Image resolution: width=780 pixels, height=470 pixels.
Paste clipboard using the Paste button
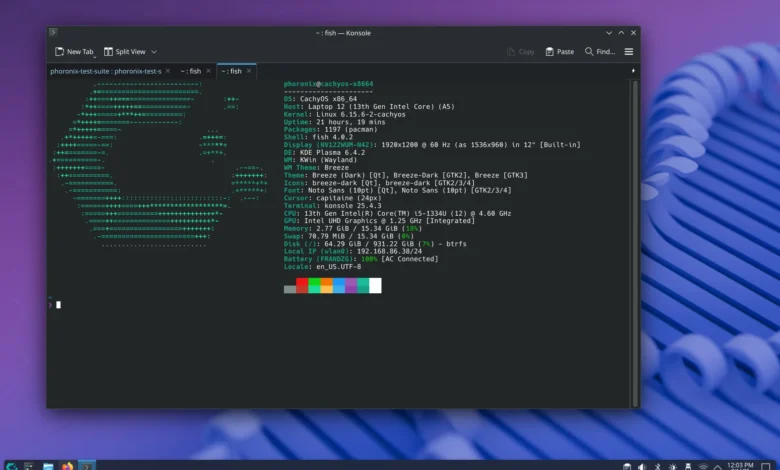(x=560, y=52)
